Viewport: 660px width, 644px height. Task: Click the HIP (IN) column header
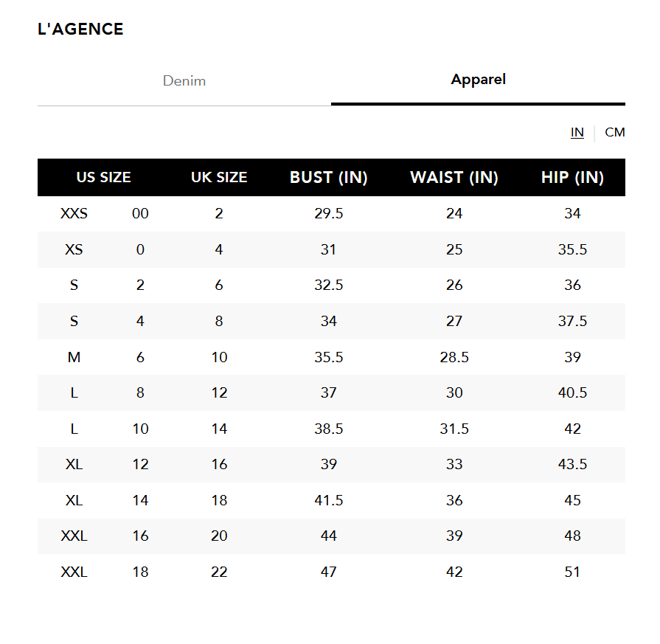pyautogui.click(x=572, y=178)
